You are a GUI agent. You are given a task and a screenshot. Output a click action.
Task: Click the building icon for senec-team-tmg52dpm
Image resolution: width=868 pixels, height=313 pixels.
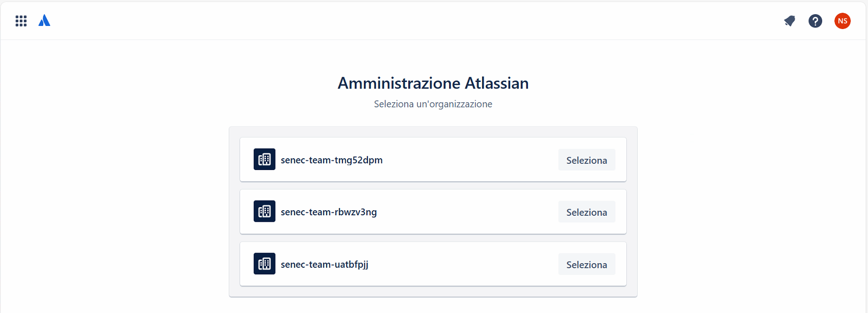click(x=265, y=159)
